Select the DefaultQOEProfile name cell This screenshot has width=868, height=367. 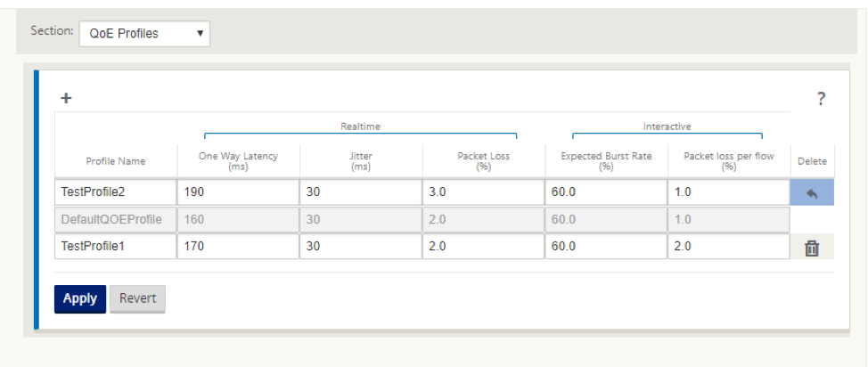116,219
